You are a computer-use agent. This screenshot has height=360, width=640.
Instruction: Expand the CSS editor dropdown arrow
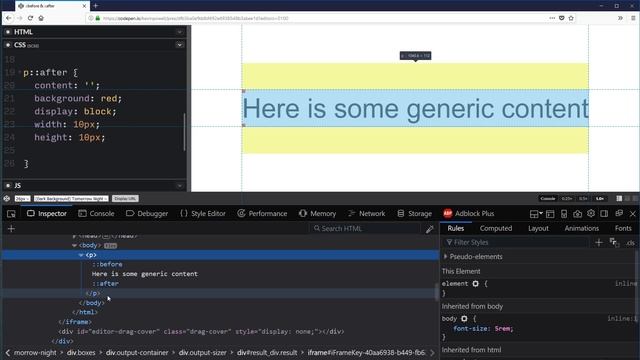click(x=180, y=45)
